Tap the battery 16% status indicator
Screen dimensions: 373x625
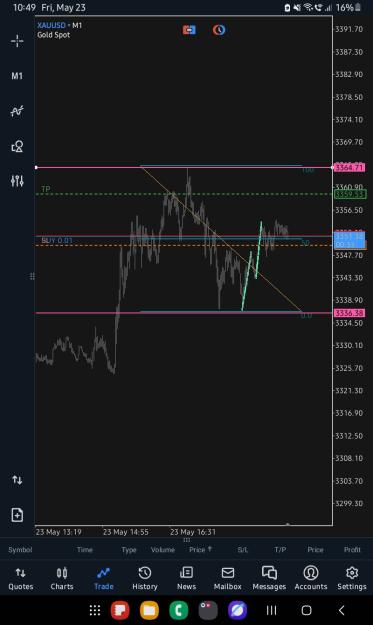coord(348,8)
